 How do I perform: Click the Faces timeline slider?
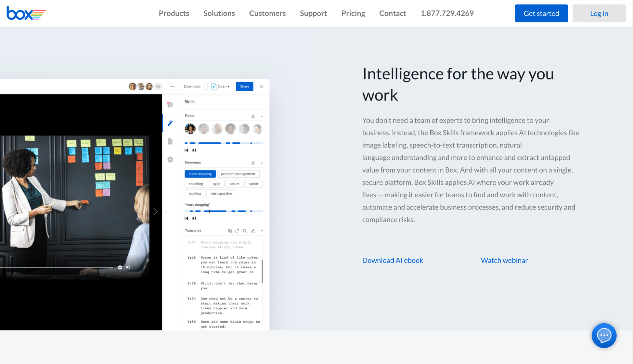point(224,143)
